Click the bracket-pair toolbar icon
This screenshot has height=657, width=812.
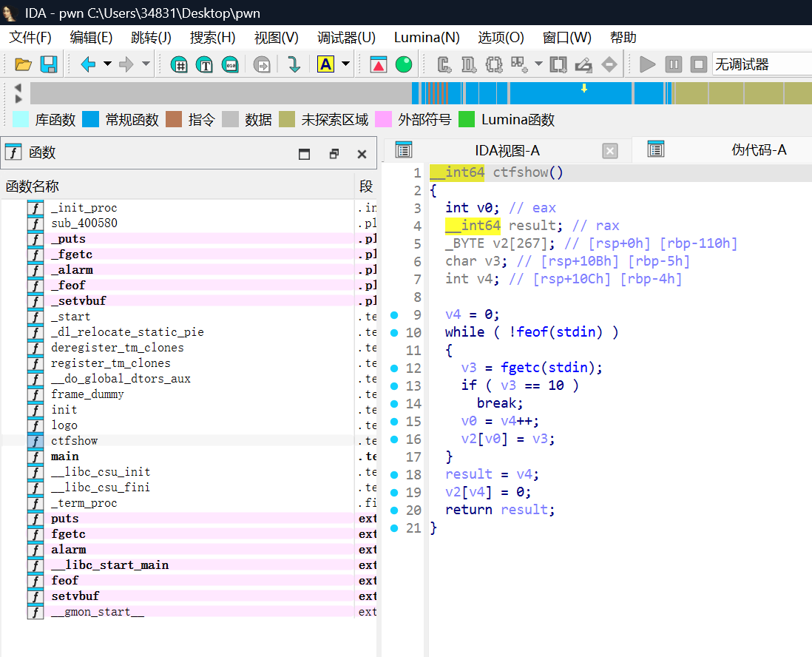pyautogui.click(x=558, y=65)
